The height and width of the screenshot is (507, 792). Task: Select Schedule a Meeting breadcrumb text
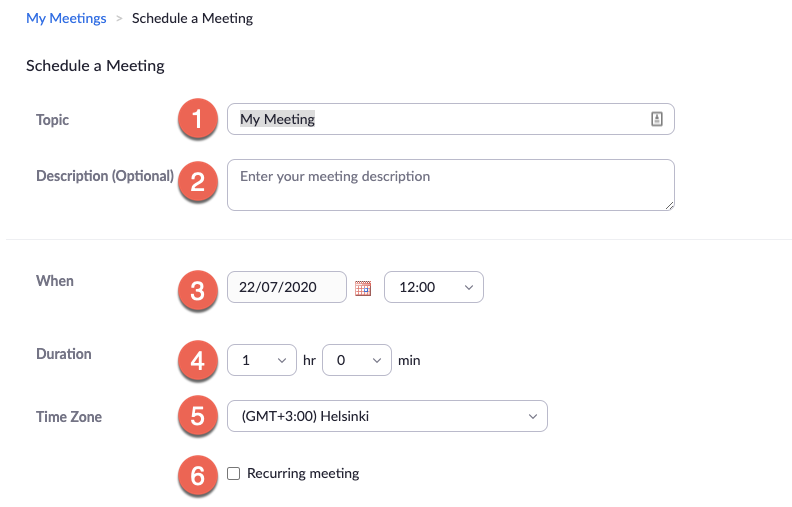(192, 19)
